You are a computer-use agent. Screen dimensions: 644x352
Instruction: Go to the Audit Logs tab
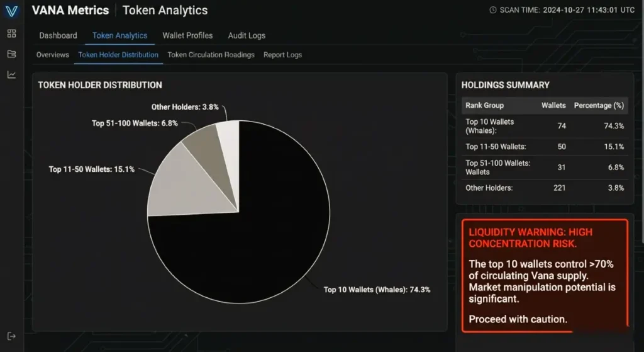click(247, 35)
